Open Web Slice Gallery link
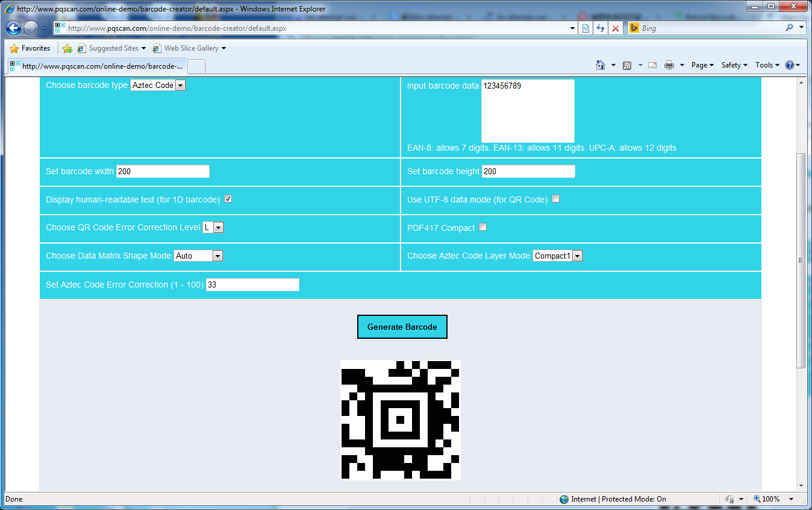This screenshot has width=812, height=510. [189, 48]
